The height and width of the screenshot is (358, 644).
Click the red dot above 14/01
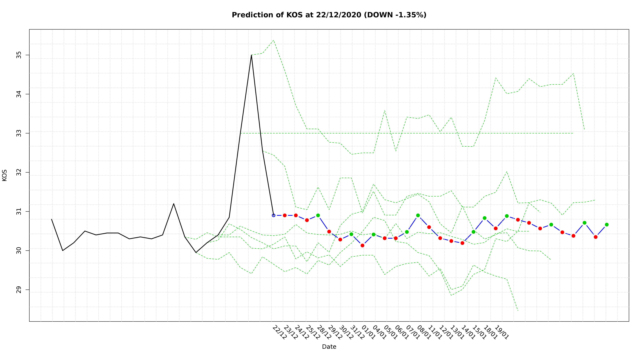pos(462,243)
